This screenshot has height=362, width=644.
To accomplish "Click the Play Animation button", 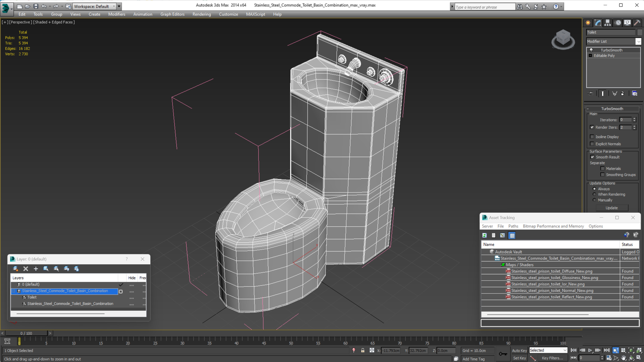I will (590, 350).
